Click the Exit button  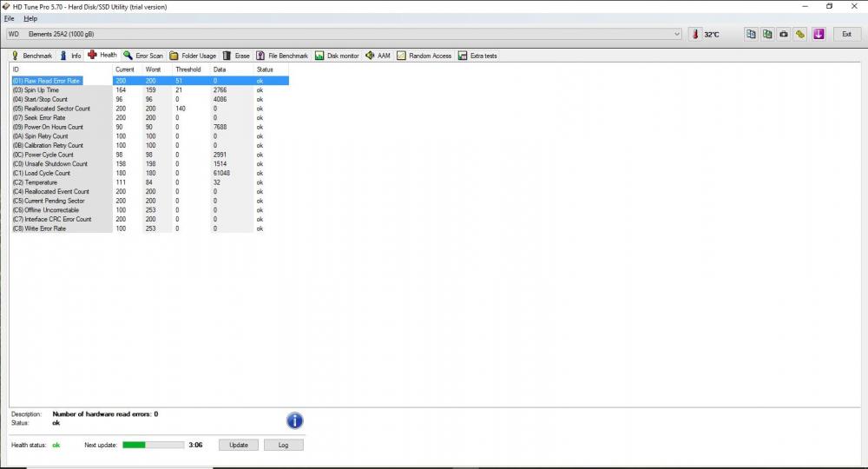click(846, 34)
